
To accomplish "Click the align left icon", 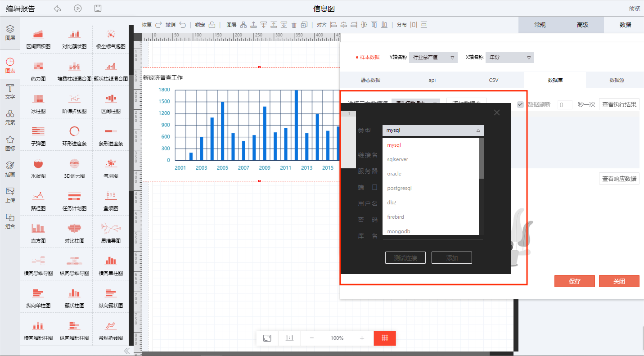I will click(x=333, y=25).
